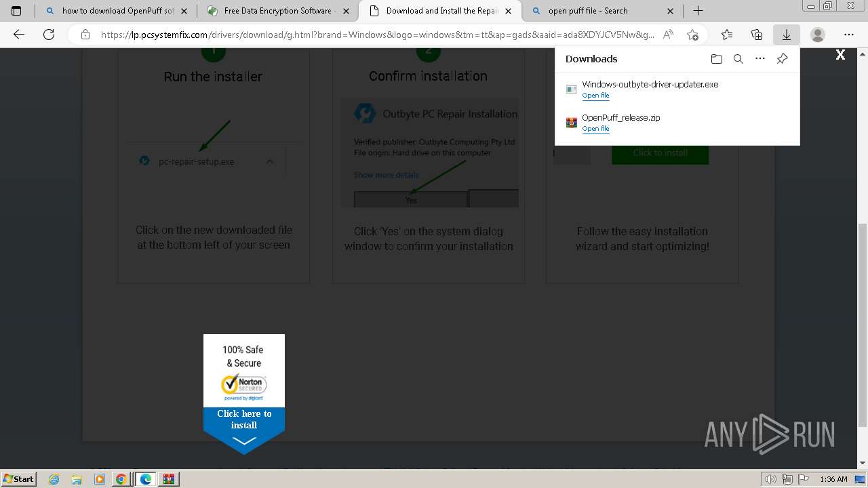
Task: Open file link for OpenPuff_release.zip
Action: [595, 129]
